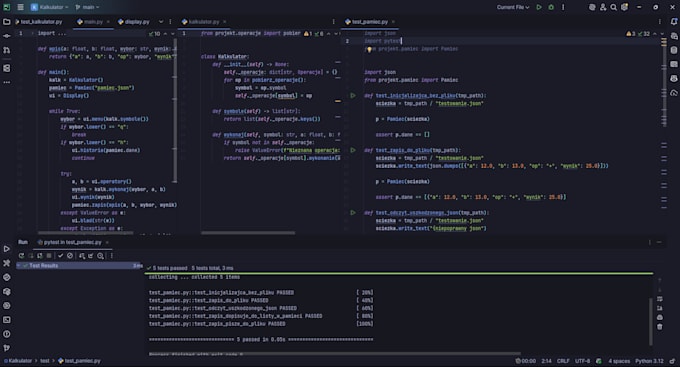The image size is (680, 367).
Task: Open the right sidebar icon above the cloud icon
Action: coord(673,79)
